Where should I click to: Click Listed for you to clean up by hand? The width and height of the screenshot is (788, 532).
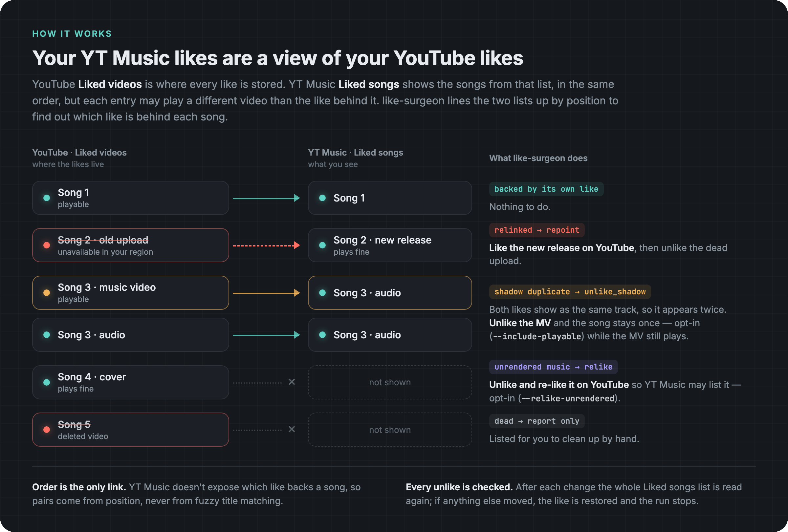(564, 439)
